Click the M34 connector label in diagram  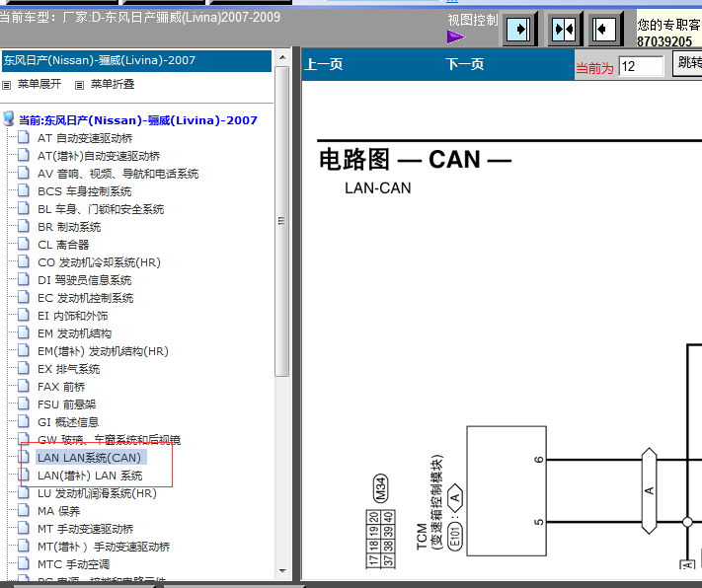(x=381, y=488)
